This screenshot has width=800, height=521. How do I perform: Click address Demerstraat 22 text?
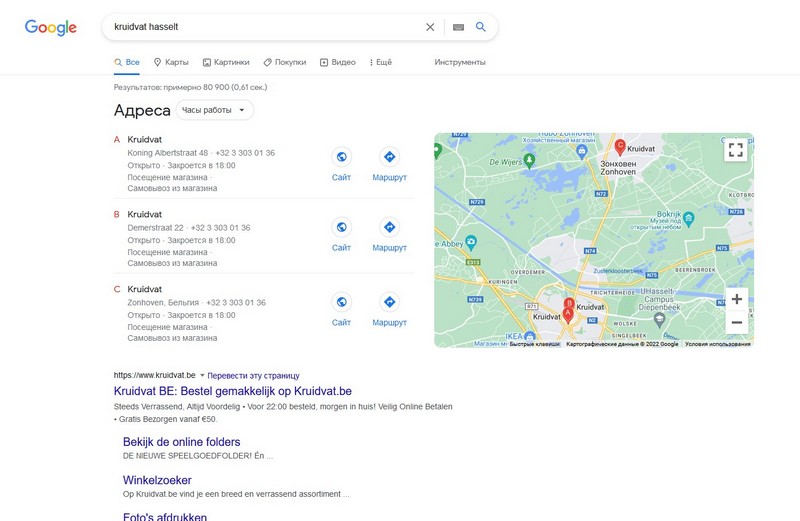coord(156,228)
